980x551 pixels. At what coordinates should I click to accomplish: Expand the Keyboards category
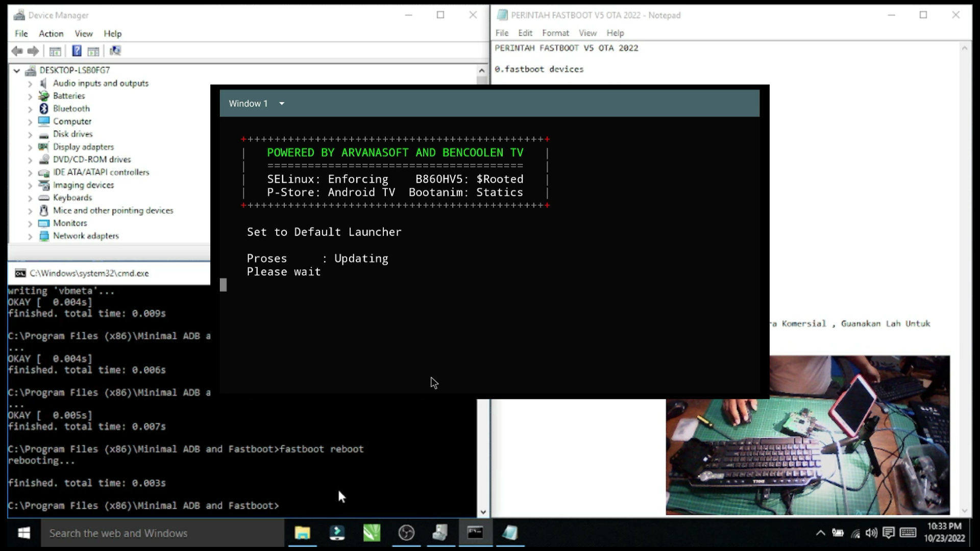pyautogui.click(x=30, y=197)
